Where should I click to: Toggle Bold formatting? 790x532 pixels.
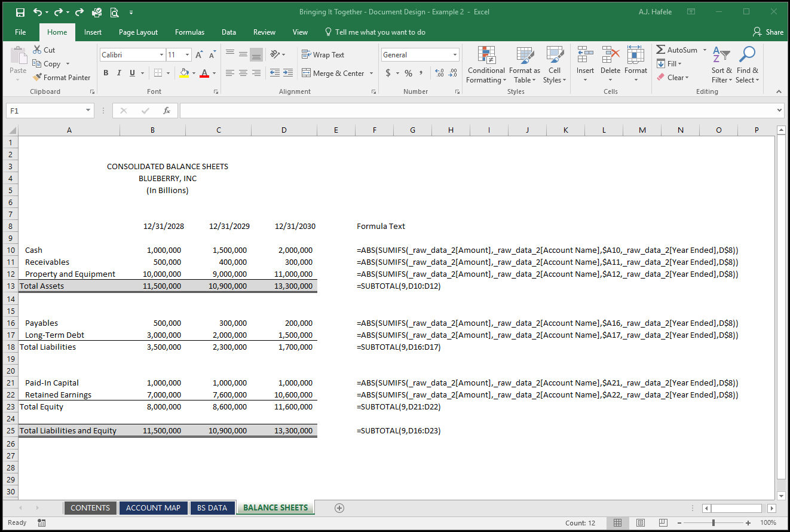[x=106, y=73]
